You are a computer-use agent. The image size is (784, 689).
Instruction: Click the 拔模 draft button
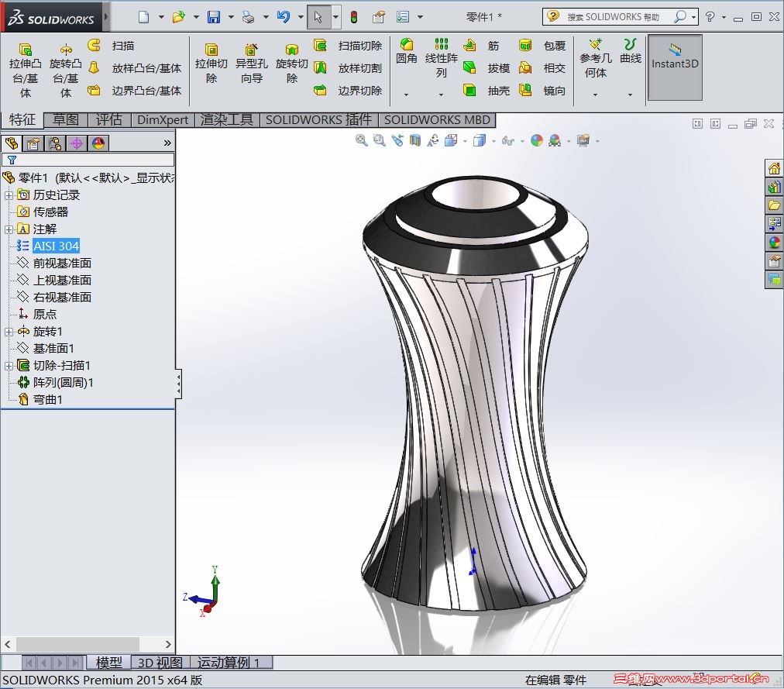pyautogui.click(x=487, y=68)
